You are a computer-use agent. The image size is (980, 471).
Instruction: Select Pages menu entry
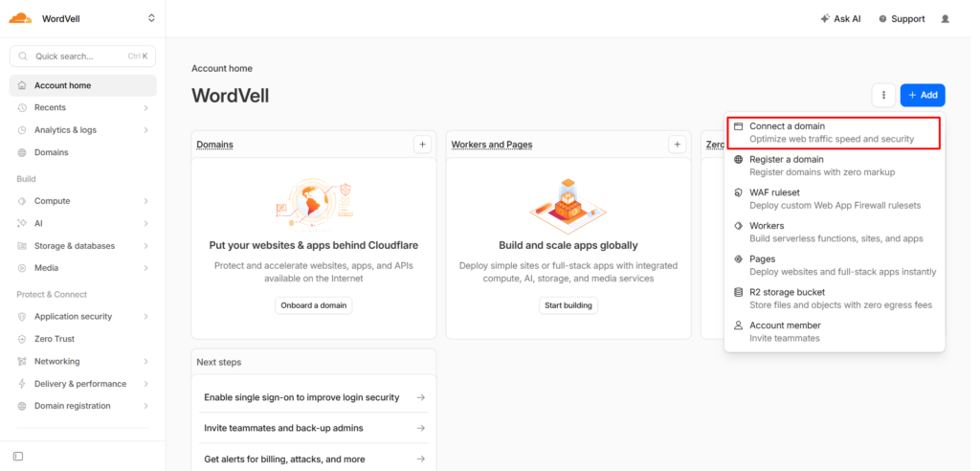click(834, 265)
